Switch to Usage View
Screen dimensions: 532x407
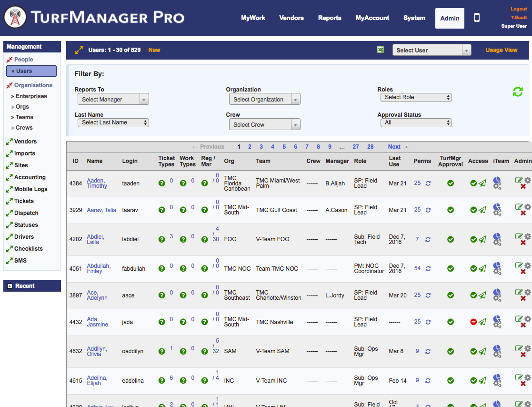pos(502,50)
